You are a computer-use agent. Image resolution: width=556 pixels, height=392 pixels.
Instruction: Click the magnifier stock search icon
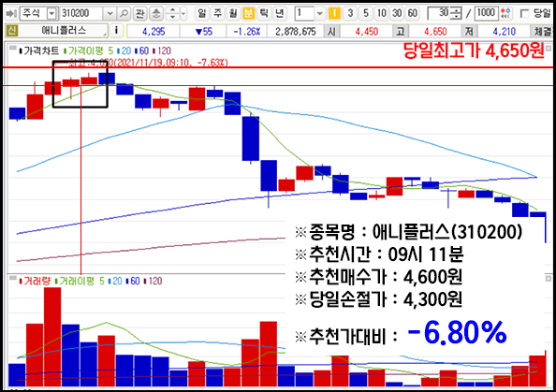click(x=124, y=13)
